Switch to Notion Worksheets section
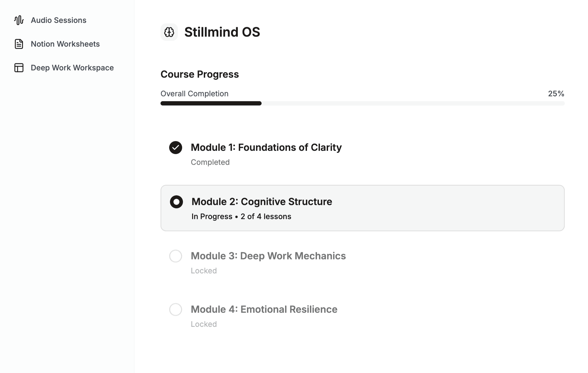 65,44
